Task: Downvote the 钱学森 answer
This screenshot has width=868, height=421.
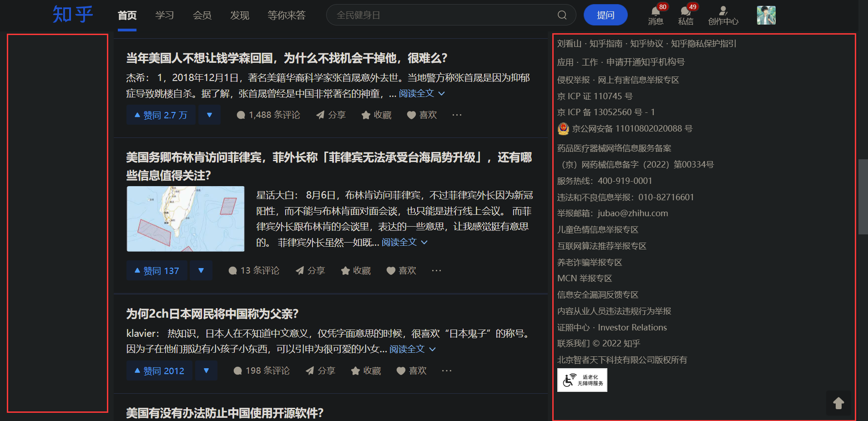Action: click(x=210, y=115)
